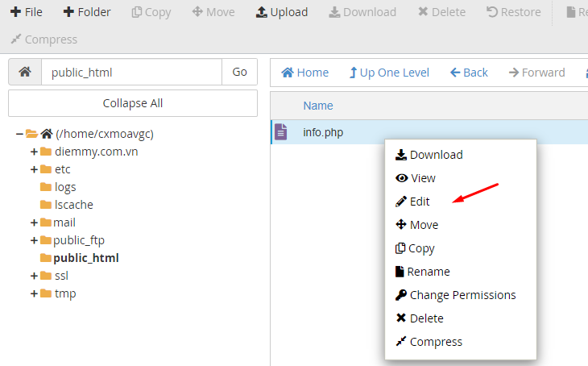
Task: Click the Collapse All button
Action: click(133, 103)
